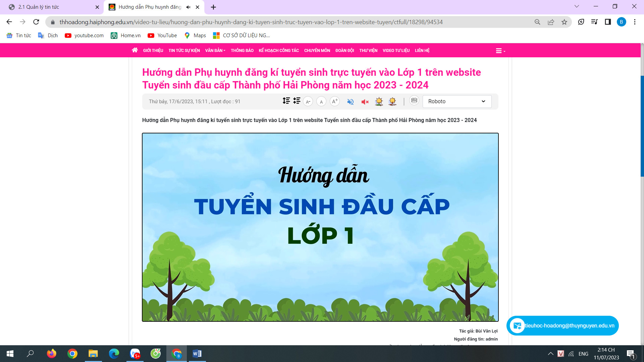The height and width of the screenshot is (362, 644).
Task: Click the print article icon
Action: click(x=414, y=101)
